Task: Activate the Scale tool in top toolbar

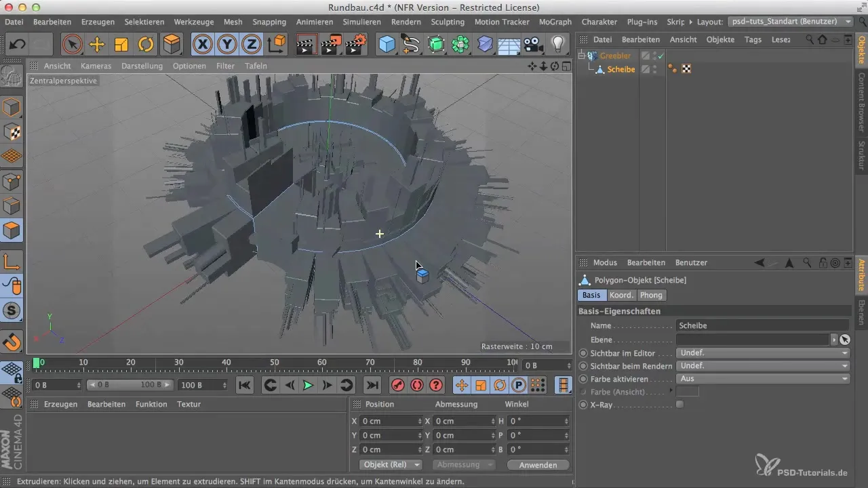Action: click(121, 45)
